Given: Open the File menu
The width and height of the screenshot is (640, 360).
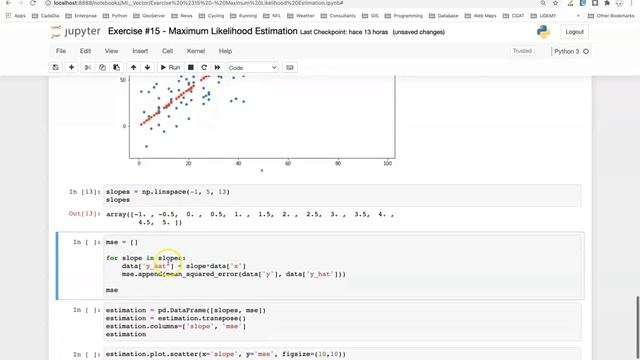Looking at the screenshot, I should pos(61,51).
